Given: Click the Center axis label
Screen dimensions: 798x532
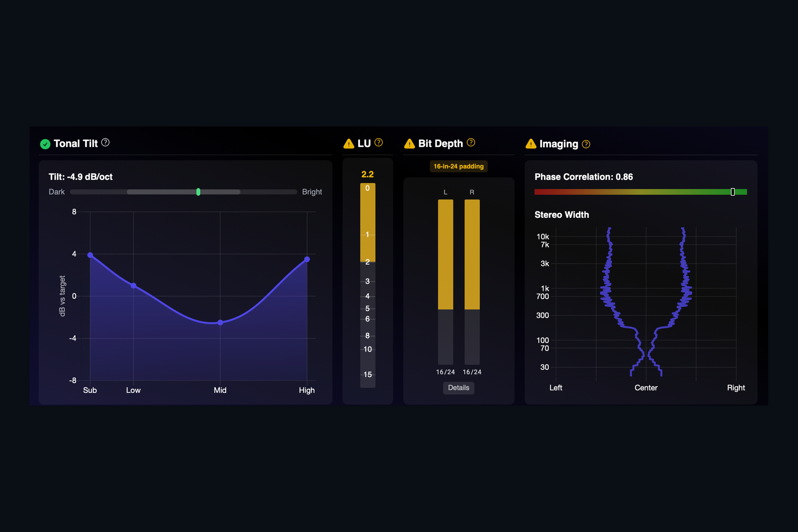Looking at the screenshot, I should click(x=646, y=388).
